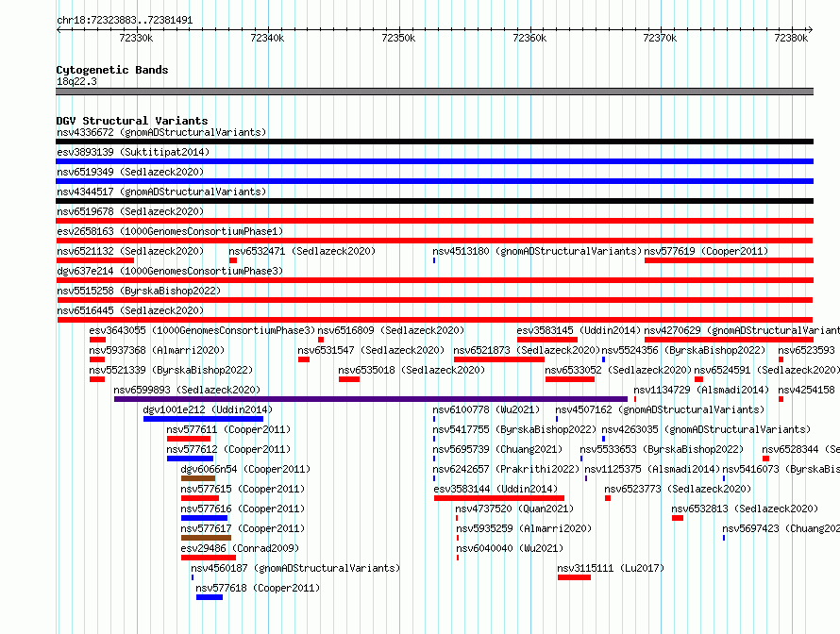Open the nsv6242657 Prakrithi2022 label
Image resolution: width=840 pixels, height=634 pixels.
pos(506,469)
